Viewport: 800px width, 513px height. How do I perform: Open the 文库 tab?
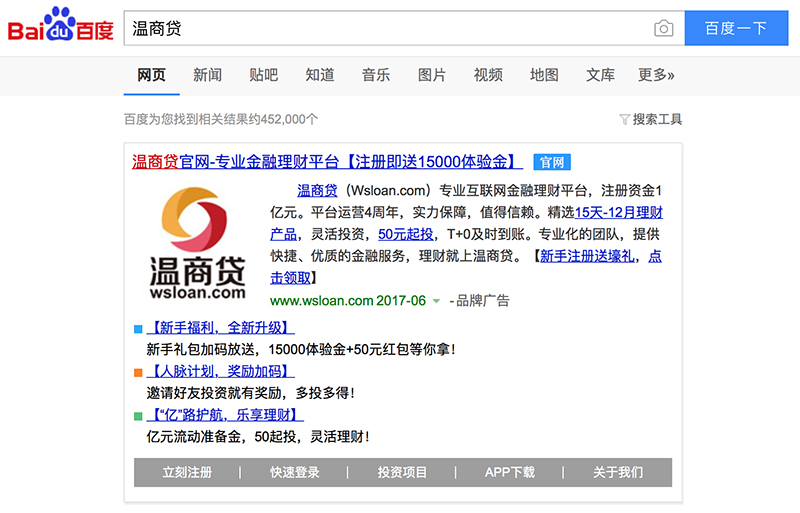click(601, 75)
